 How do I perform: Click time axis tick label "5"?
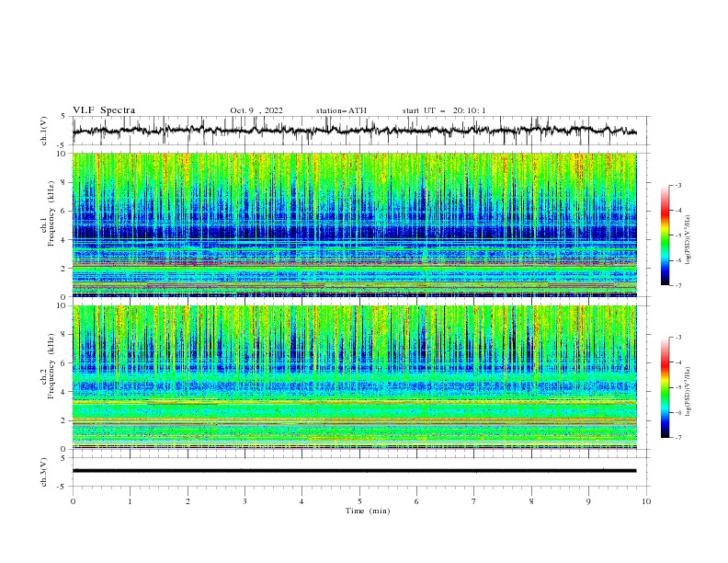coord(359,501)
